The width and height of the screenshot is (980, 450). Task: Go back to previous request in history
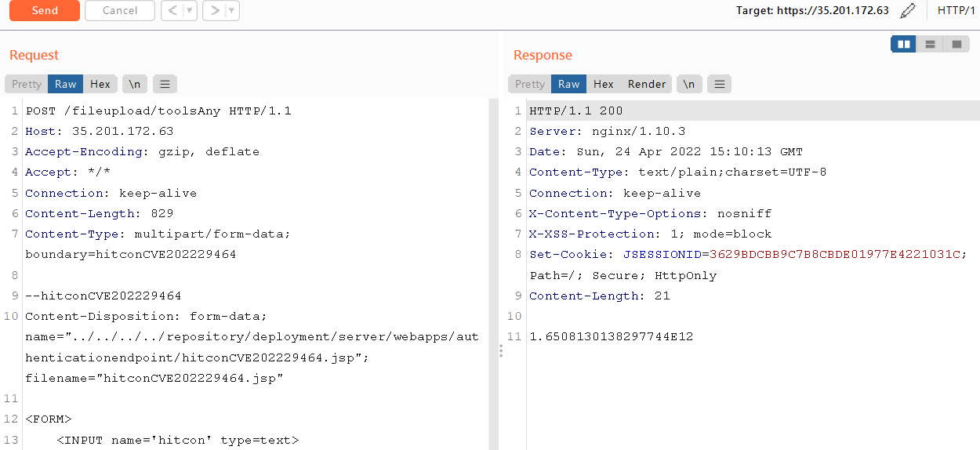pyautogui.click(x=172, y=10)
